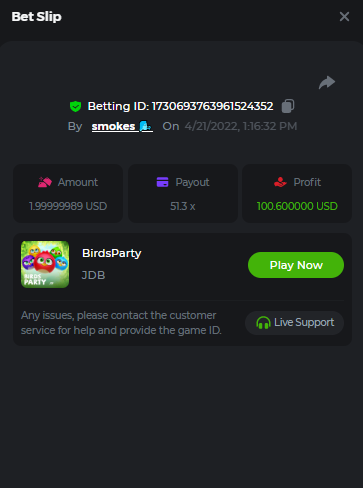Open the smokes user profile link
Image resolution: width=363 pixels, height=488 pixels.
coord(113,126)
